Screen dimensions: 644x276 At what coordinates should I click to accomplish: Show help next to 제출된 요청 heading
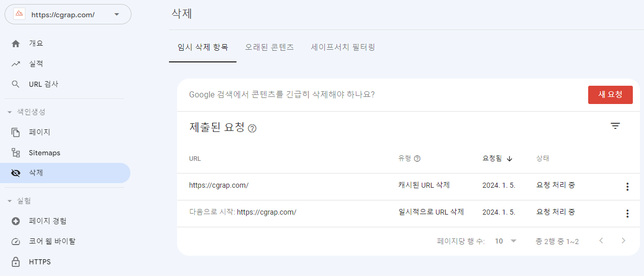coord(252,128)
